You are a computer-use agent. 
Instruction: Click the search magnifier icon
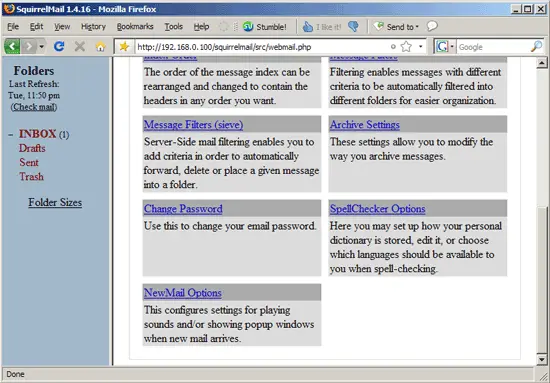pyautogui.click(x=536, y=46)
